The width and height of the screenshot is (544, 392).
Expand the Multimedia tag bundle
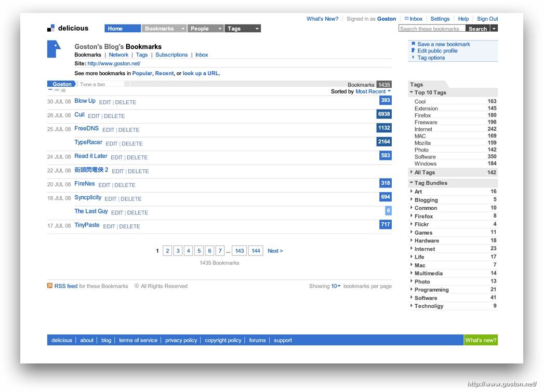412,273
